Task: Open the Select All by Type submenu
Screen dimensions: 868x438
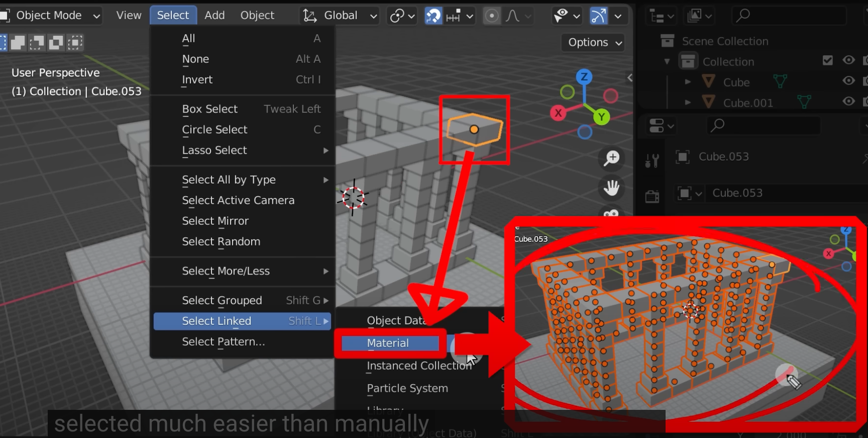Action: tap(242, 180)
